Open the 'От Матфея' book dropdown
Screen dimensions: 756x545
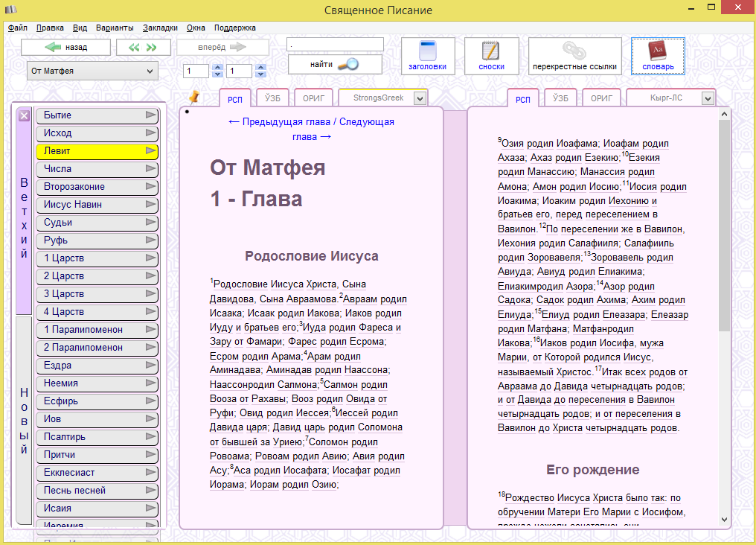point(92,71)
